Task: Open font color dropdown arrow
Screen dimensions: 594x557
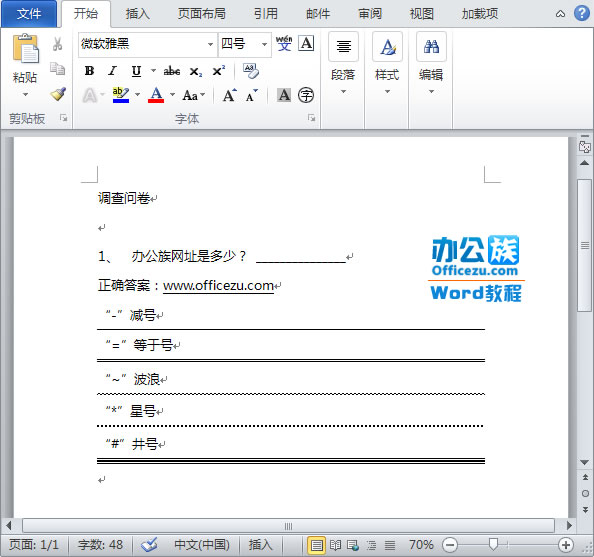Action: [172, 94]
